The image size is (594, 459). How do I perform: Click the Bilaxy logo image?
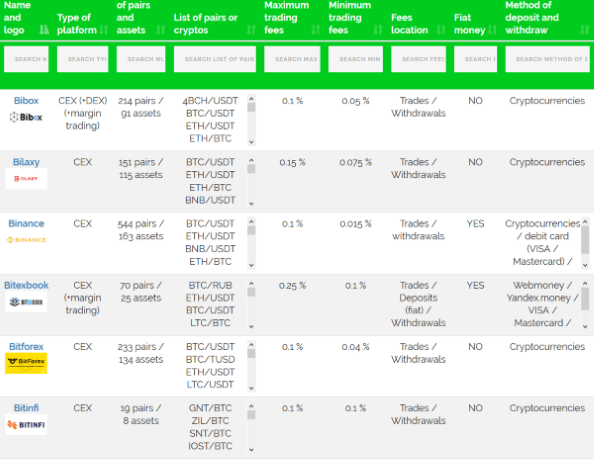[26, 178]
